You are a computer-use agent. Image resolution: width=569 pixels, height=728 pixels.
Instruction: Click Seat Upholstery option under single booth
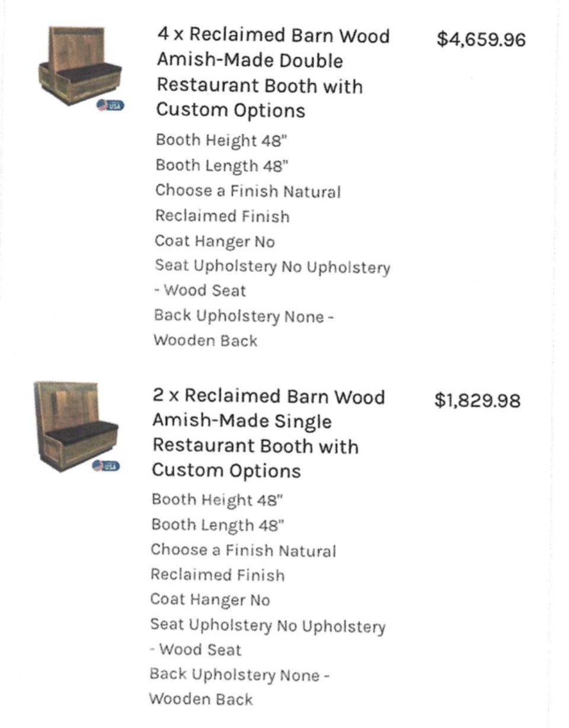(267, 637)
